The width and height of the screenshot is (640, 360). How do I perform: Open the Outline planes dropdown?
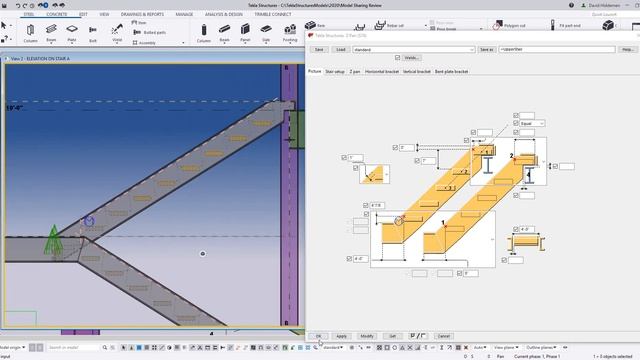[541, 347]
